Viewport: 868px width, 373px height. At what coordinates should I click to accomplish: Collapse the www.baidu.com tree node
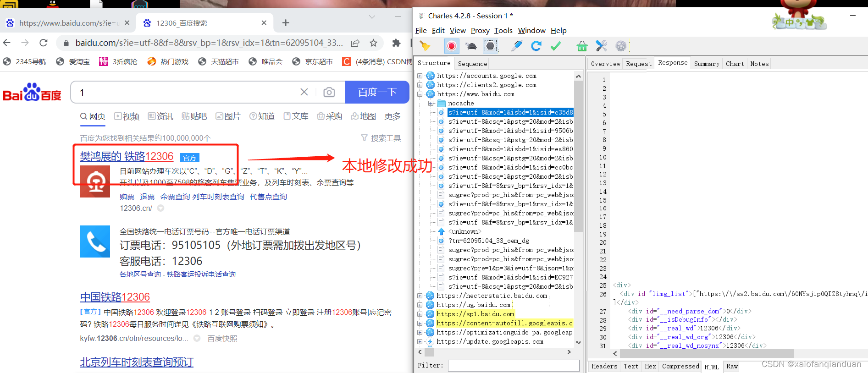[x=420, y=94]
